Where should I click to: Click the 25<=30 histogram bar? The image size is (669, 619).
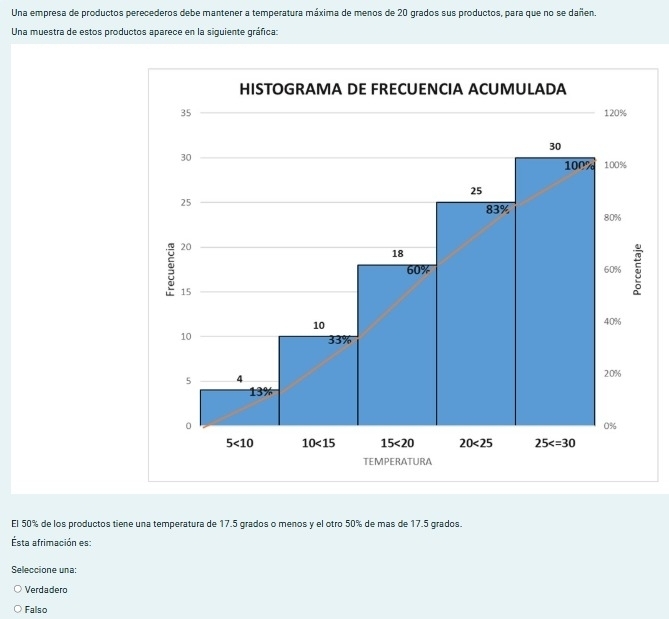point(555,300)
